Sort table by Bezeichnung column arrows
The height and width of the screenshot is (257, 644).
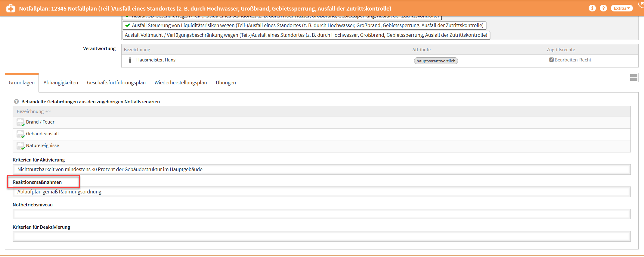(48, 111)
